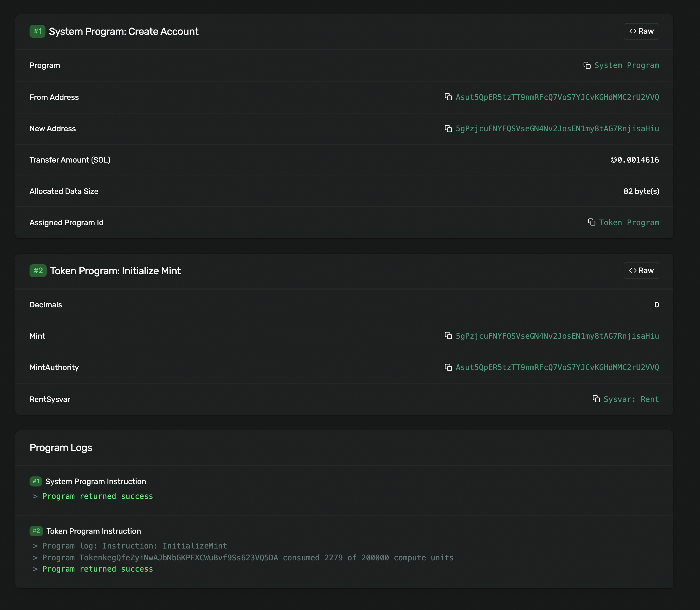Click the #1 badge on Create Account
Screen dimensions: 700x610
(38, 31)
